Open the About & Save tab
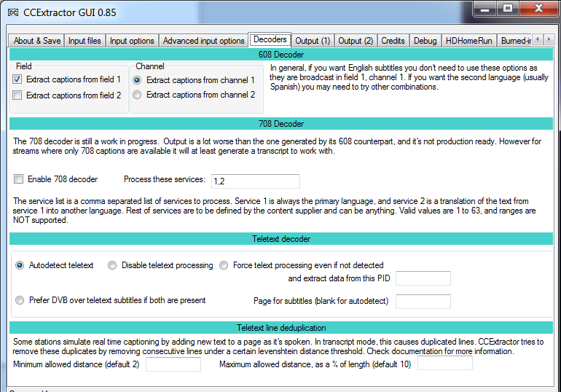The height and width of the screenshot is (392, 561). click(x=36, y=41)
